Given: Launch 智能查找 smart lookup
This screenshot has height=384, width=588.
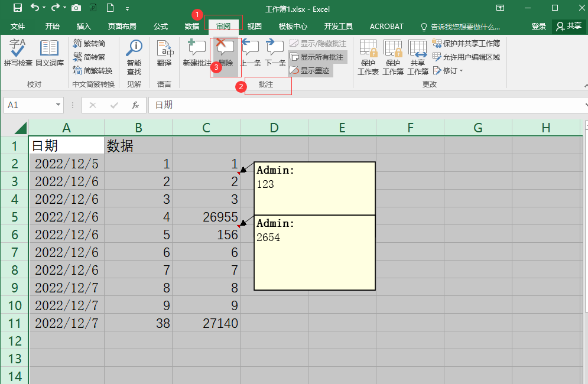Looking at the screenshot, I should point(134,57).
